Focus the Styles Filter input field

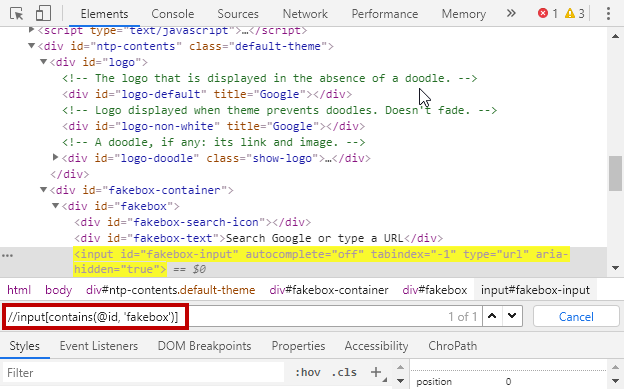click(143, 373)
